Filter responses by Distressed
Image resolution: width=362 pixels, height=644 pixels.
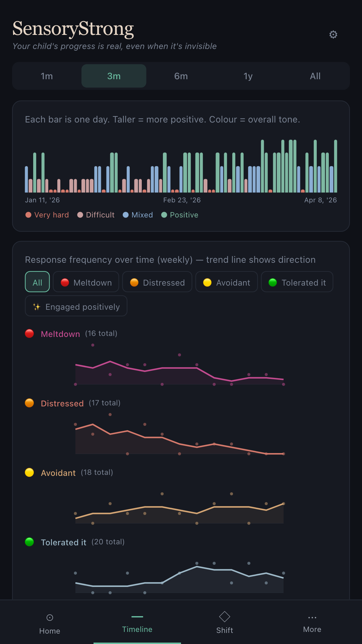157,282
